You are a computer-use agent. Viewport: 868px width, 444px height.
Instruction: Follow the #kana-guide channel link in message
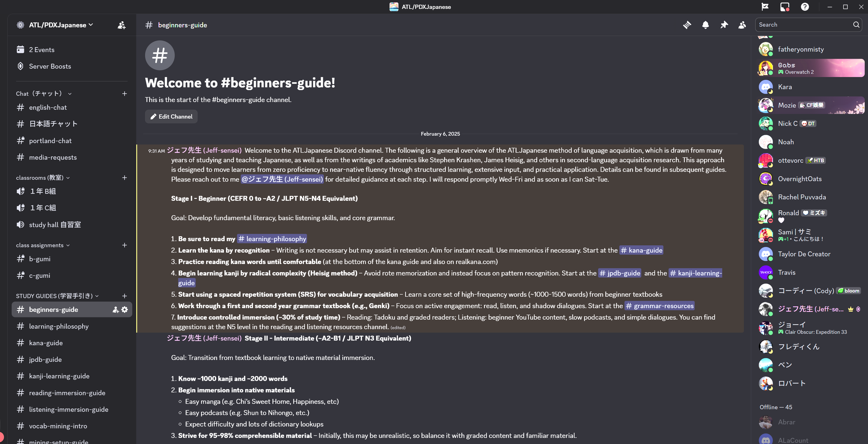tap(641, 250)
